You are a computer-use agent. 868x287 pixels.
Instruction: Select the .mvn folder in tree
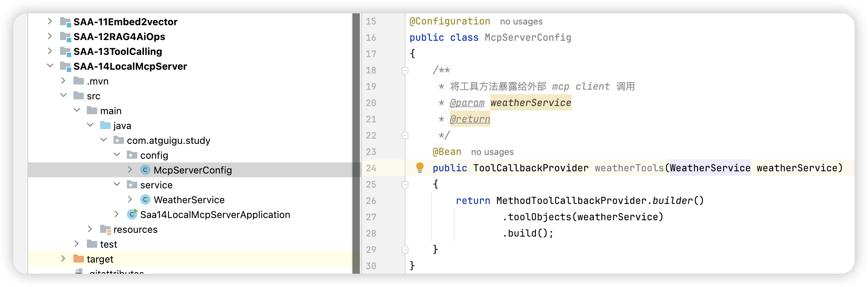coord(98,81)
